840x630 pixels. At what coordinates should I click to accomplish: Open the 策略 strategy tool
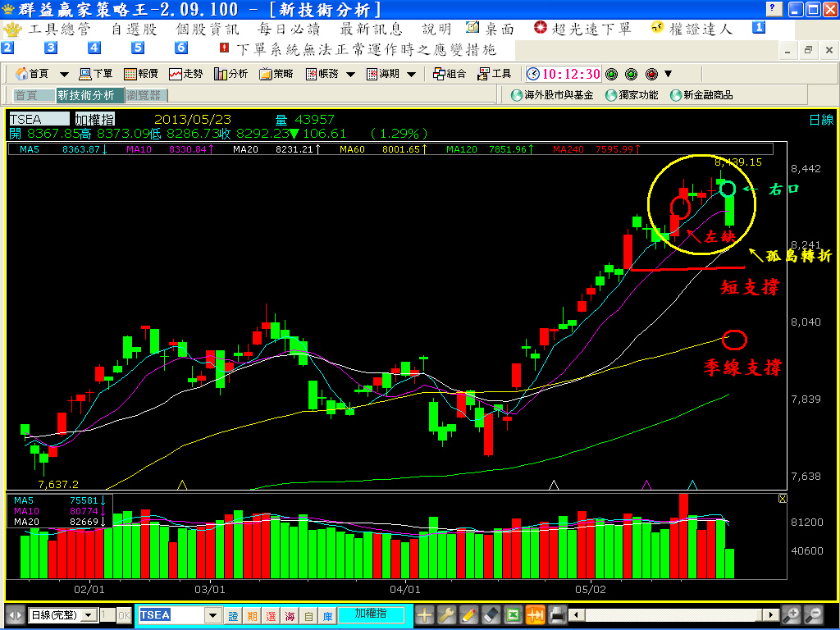pyautogui.click(x=276, y=74)
